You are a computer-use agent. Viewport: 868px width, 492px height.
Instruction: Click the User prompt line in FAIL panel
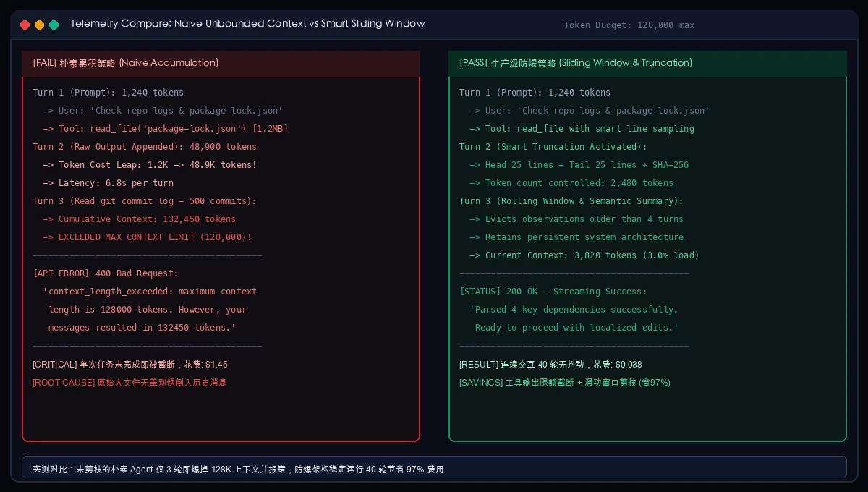pos(163,111)
